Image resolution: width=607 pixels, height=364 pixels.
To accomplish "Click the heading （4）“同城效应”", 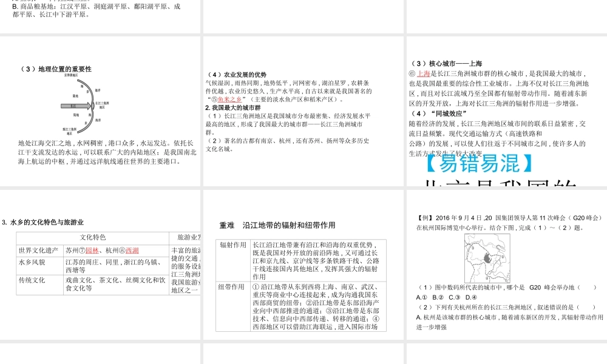I will pos(439,113).
